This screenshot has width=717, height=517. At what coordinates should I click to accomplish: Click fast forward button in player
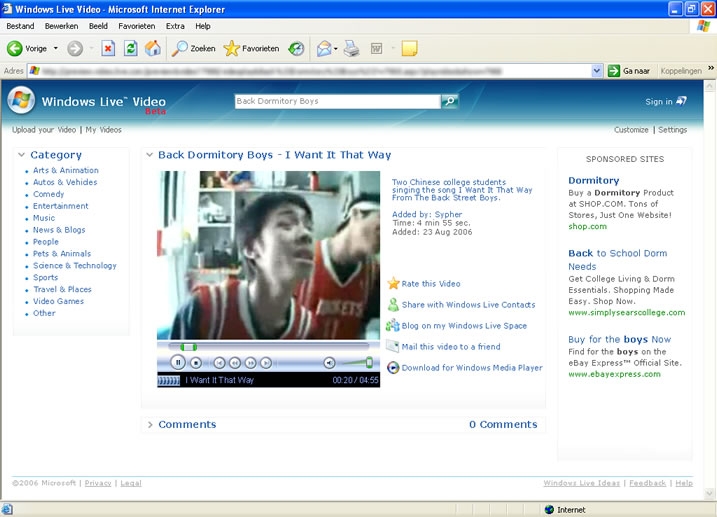click(x=251, y=363)
